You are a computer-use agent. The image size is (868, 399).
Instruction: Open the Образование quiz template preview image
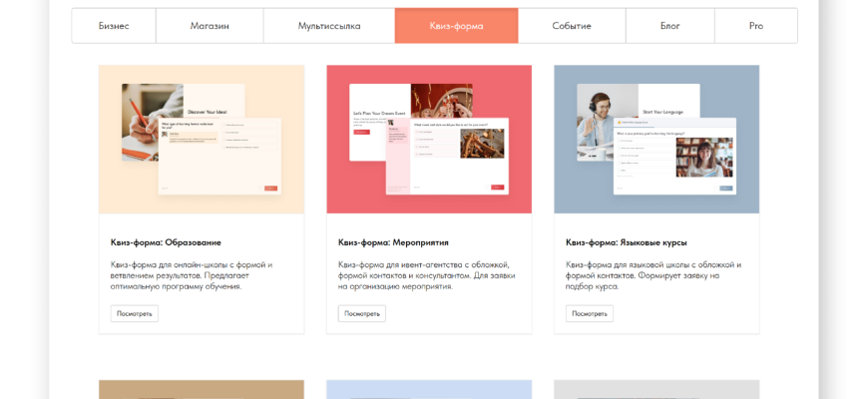tap(202, 140)
